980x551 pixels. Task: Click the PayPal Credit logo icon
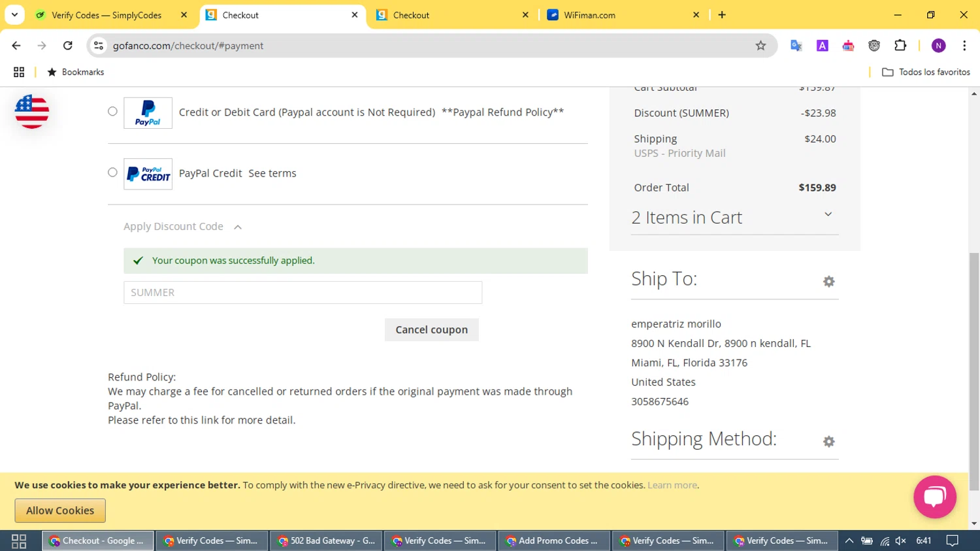(148, 174)
